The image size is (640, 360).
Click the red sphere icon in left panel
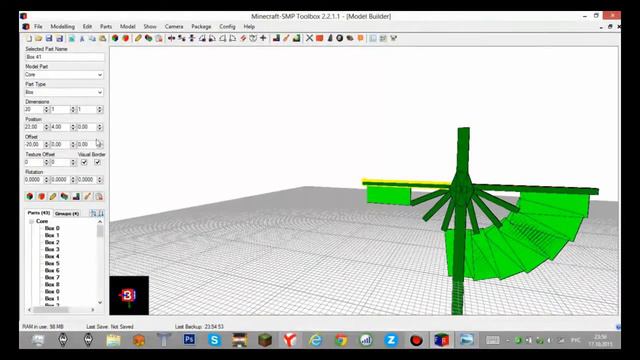pos(41,197)
